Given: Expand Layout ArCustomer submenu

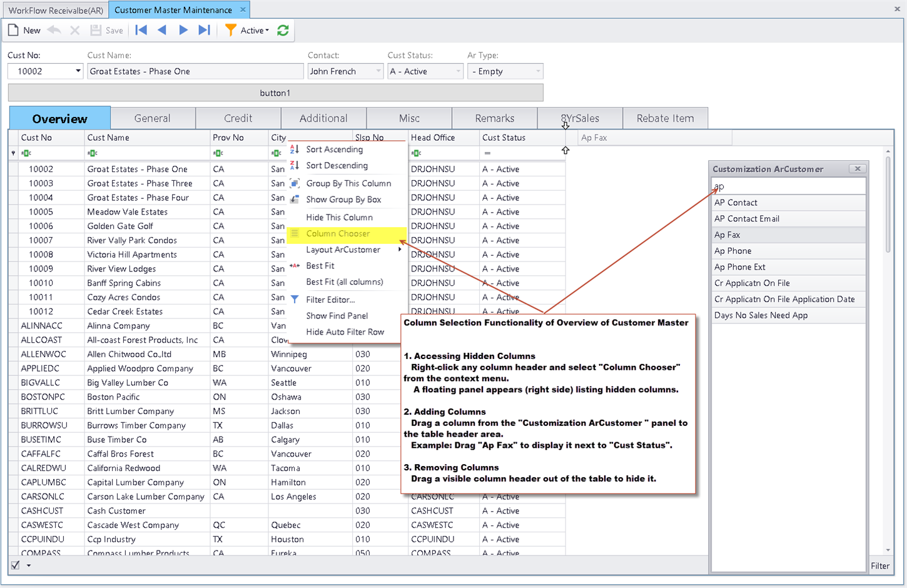Looking at the screenshot, I should 343,250.
